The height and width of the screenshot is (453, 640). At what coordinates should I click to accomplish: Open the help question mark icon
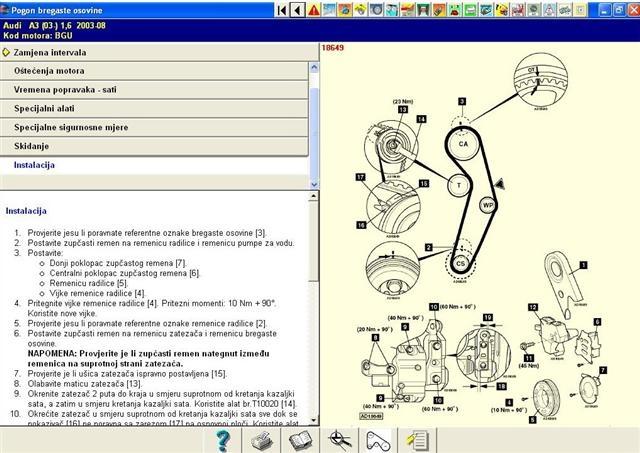pos(223,440)
